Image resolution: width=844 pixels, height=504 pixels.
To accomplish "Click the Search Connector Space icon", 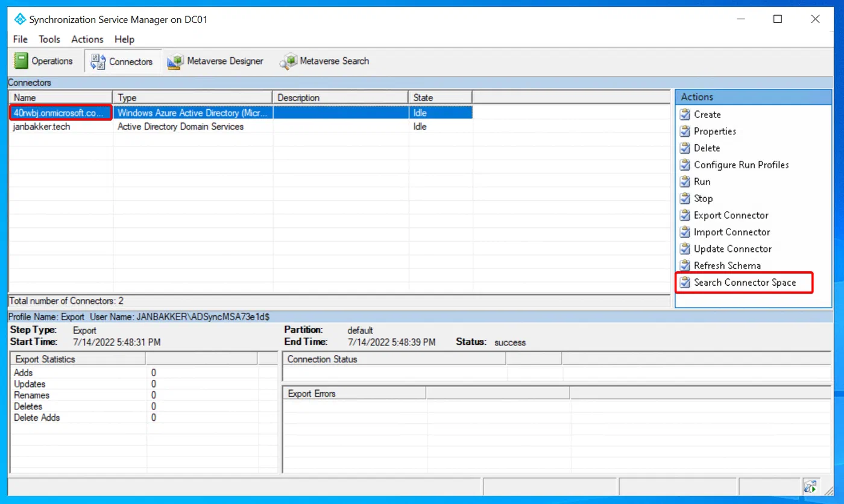I will coord(685,283).
